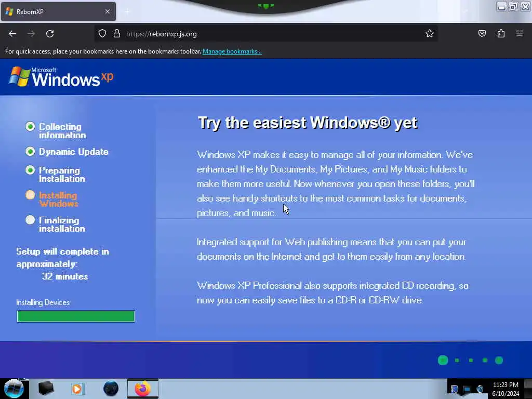Image resolution: width=532 pixels, height=399 pixels.
Task: Minimize the browser window
Action: pyautogui.click(x=501, y=6)
